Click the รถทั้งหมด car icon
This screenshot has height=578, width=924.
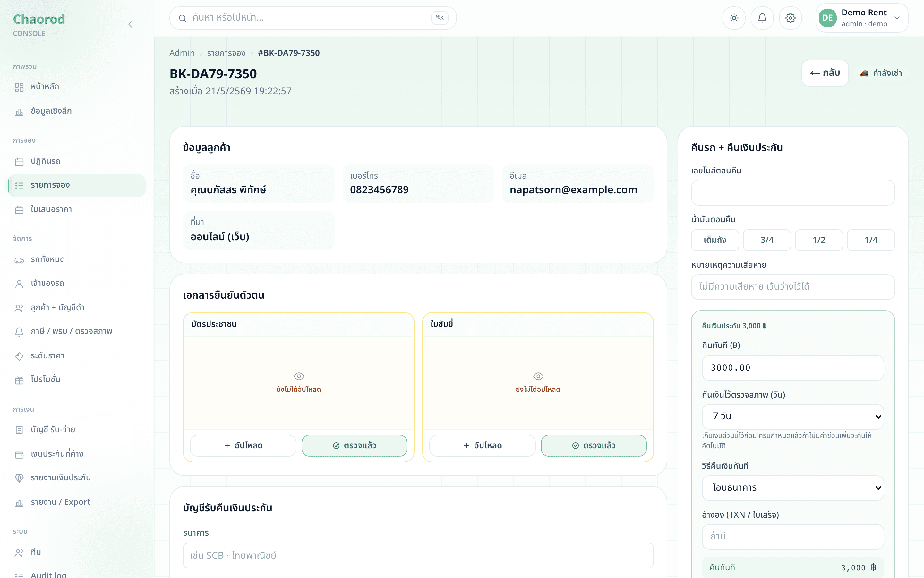(x=19, y=260)
